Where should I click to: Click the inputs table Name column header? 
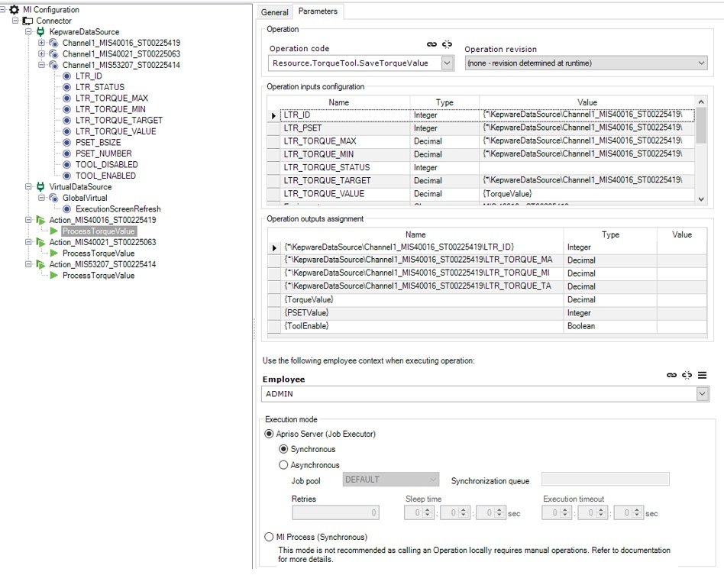339,102
